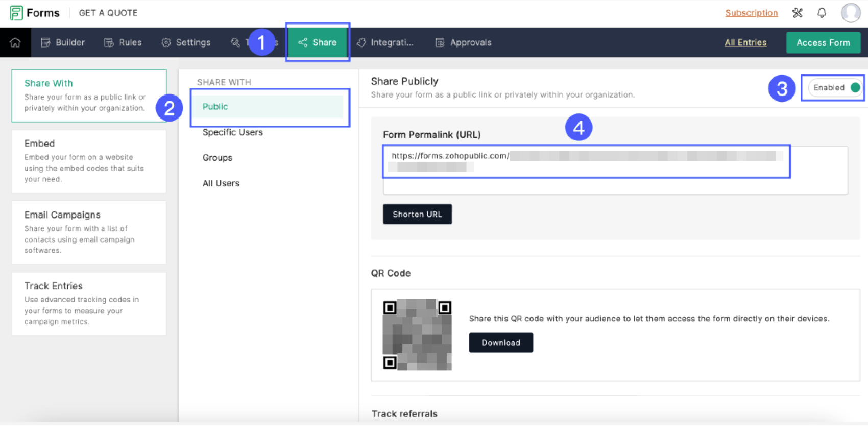Viewport: 868px width, 426px height.
Task: Choose All Users sharing option
Action: click(221, 183)
